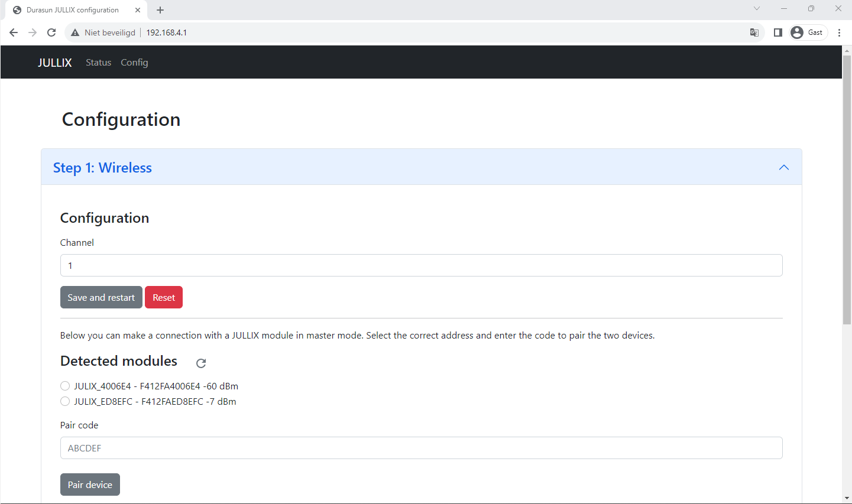Viewport: 852px width, 504px height.
Task: Click the red Reset button
Action: 164,297
